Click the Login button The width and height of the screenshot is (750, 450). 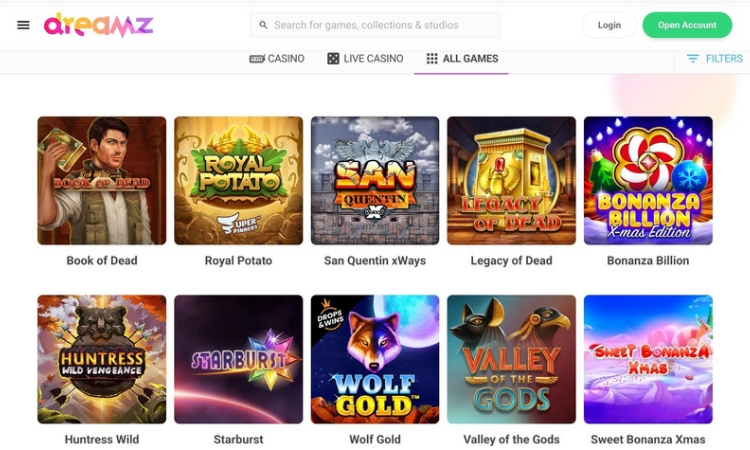click(x=608, y=25)
